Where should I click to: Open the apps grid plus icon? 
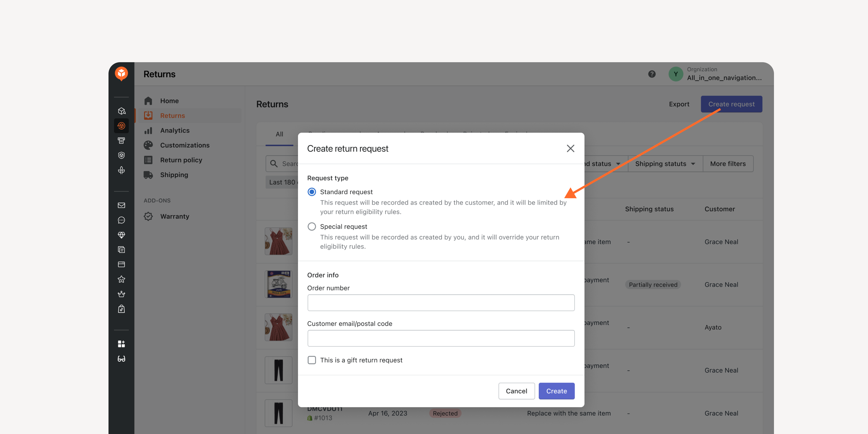tap(121, 344)
